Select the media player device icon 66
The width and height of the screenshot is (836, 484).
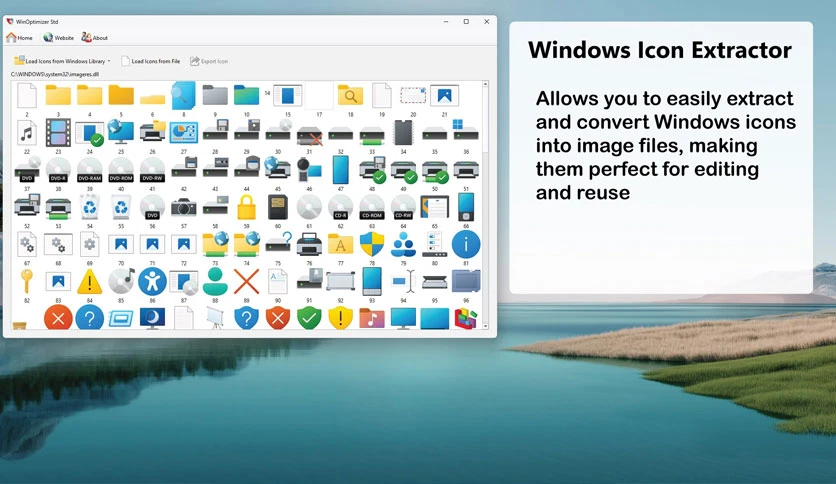[466, 207]
